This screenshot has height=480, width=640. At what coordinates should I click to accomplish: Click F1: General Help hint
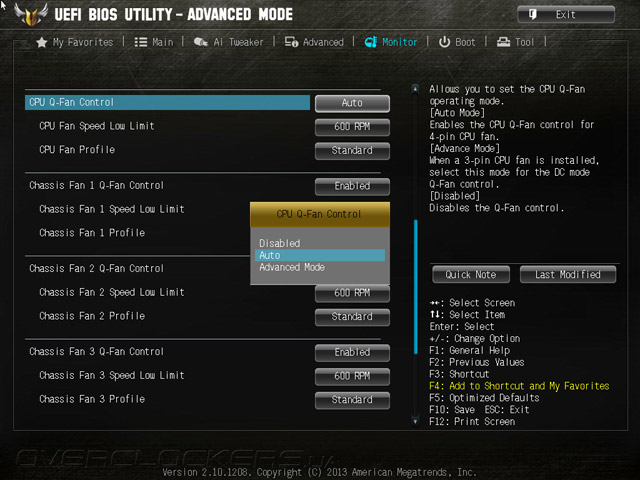click(x=469, y=351)
